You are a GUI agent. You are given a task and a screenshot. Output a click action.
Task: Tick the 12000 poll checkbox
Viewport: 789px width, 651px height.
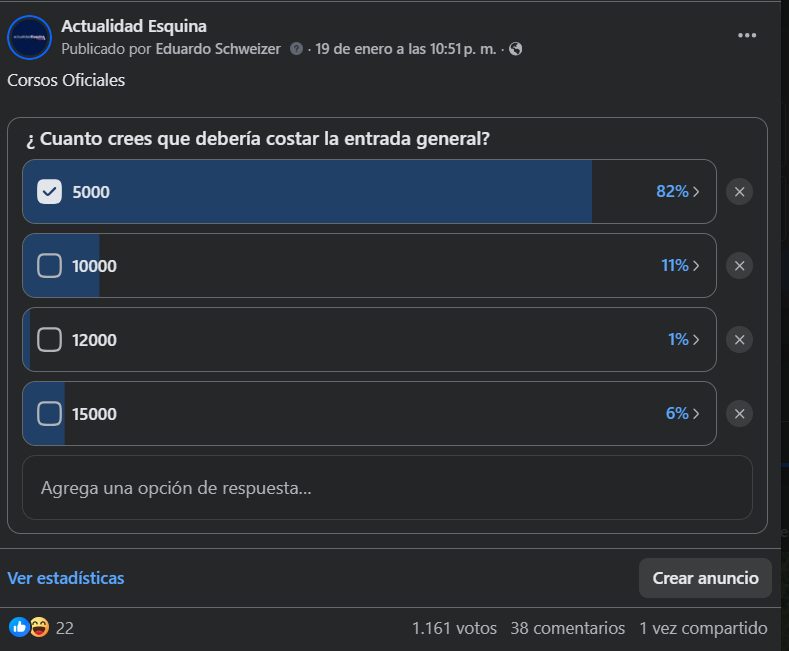50,340
